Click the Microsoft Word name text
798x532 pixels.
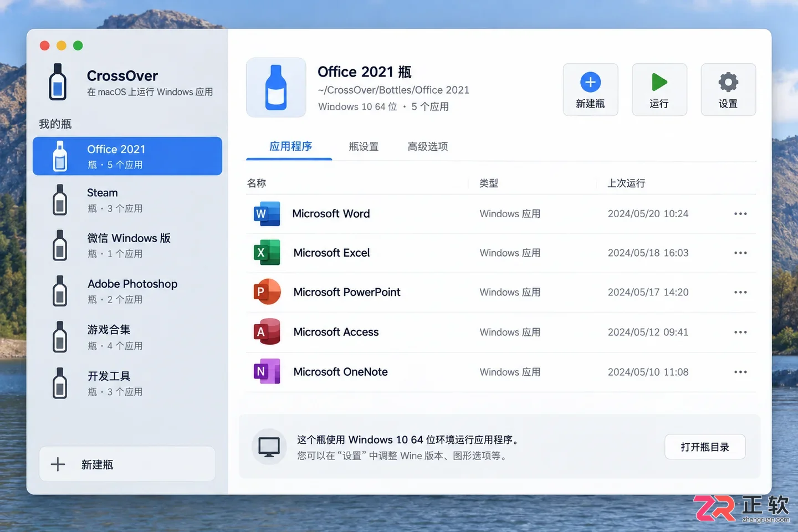point(331,214)
